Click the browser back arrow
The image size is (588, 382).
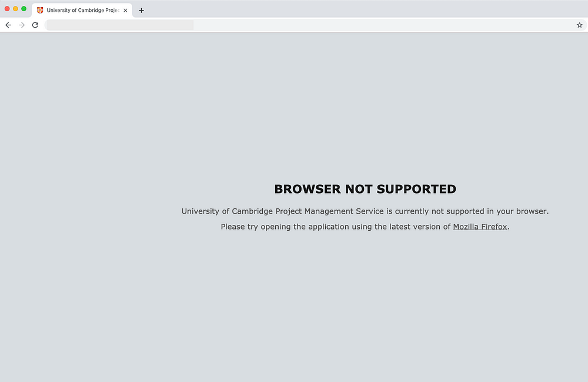(x=8, y=25)
